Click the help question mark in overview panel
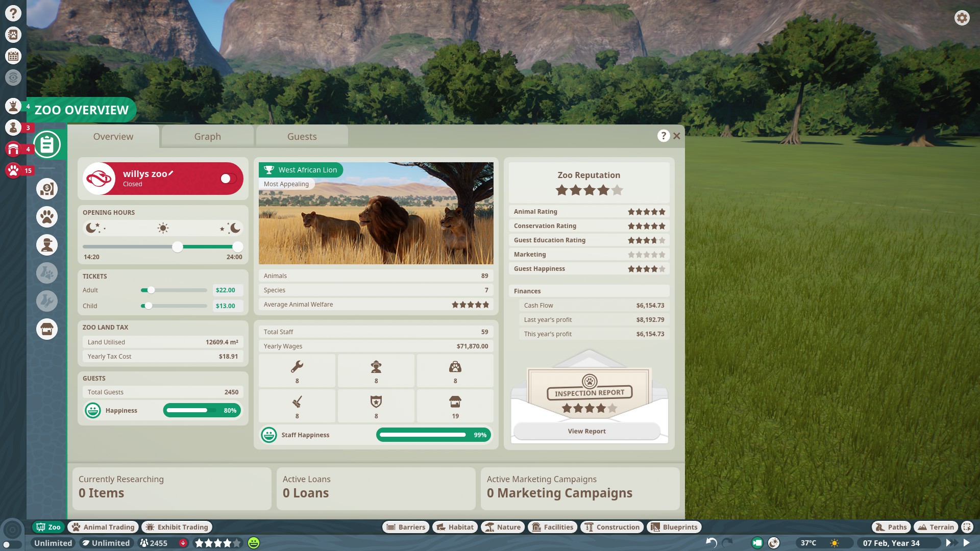This screenshot has width=980, height=551. click(663, 136)
